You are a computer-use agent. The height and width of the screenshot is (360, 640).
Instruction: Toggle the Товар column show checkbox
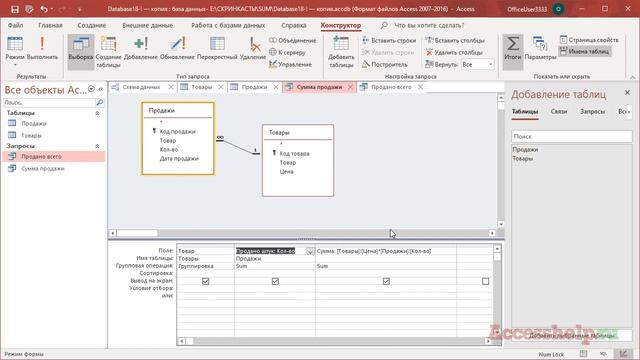click(x=205, y=281)
